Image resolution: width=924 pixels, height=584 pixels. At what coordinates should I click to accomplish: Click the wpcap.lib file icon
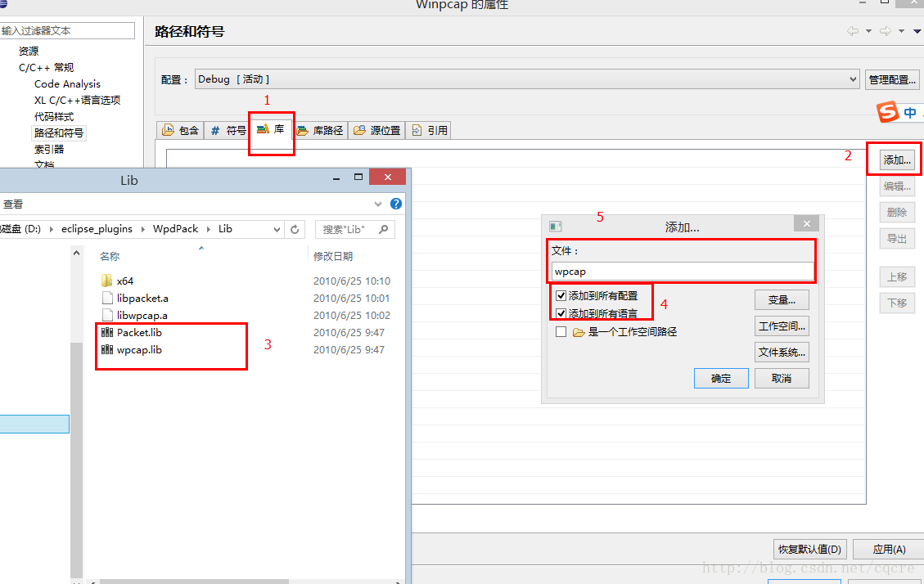click(x=106, y=349)
